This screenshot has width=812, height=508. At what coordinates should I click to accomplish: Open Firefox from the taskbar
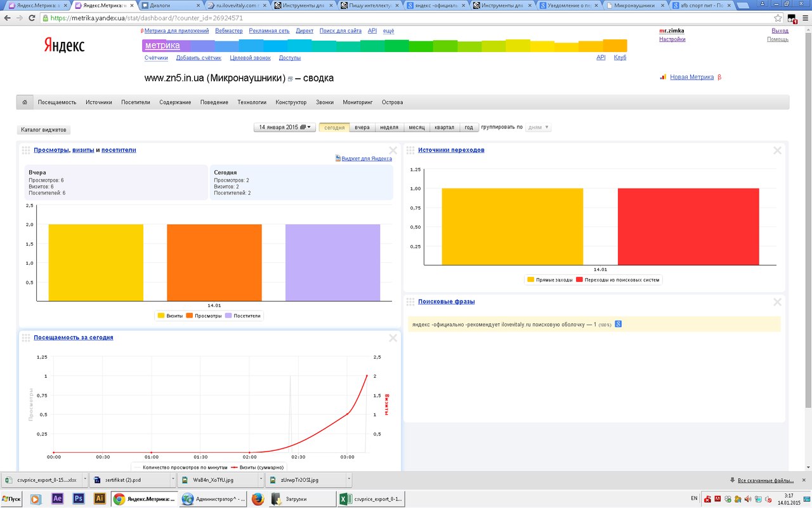coord(257,499)
